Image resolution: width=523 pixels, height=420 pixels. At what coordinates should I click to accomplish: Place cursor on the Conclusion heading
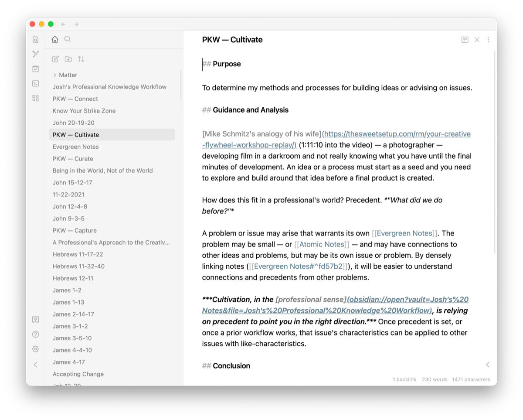(x=231, y=366)
